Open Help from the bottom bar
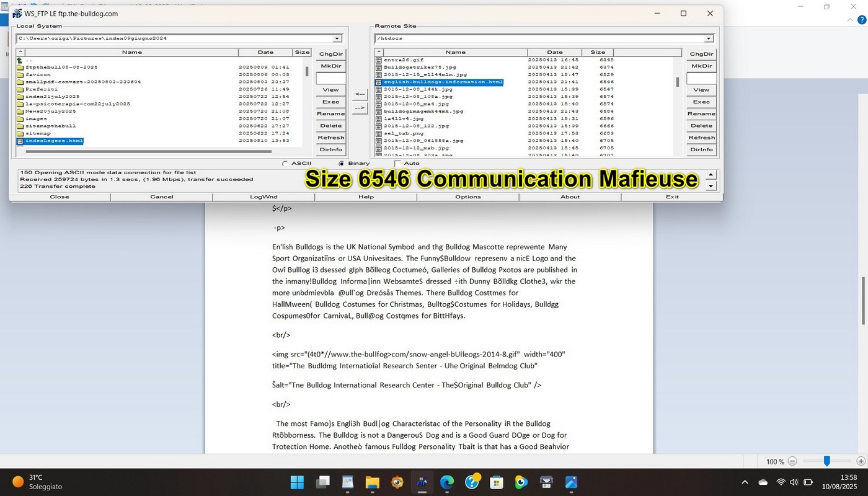Image resolution: width=868 pixels, height=496 pixels. 366,197
